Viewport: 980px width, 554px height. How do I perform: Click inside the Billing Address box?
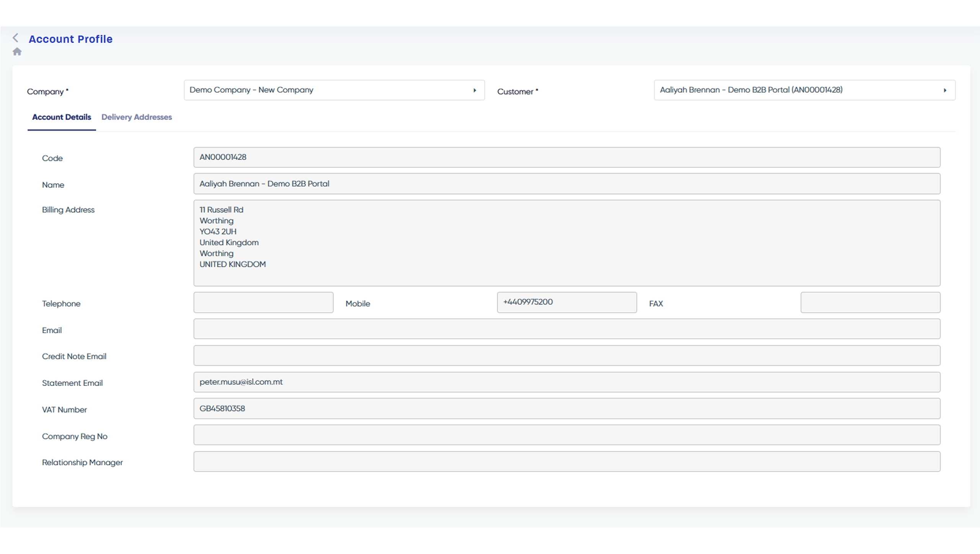pyautogui.click(x=567, y=243)
